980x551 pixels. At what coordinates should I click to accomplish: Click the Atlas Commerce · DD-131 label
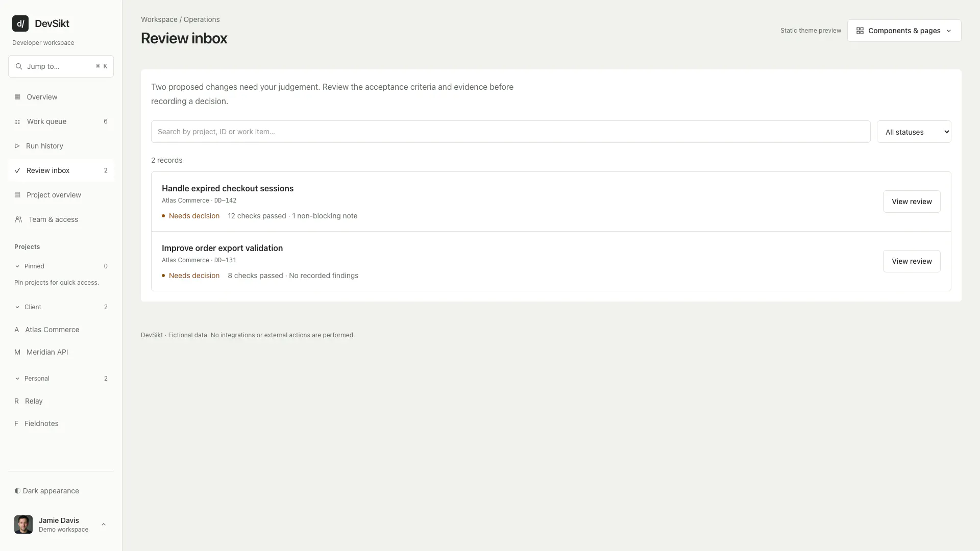click(x=199, y=260)
